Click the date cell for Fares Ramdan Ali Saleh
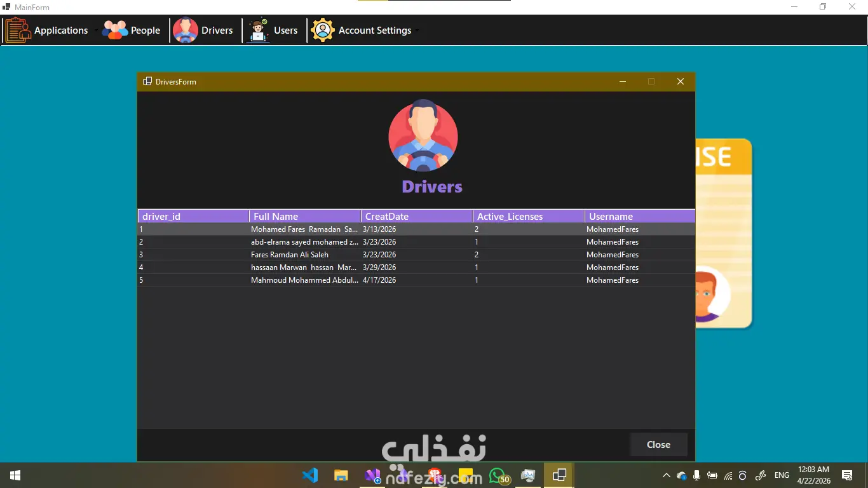This screenshot has width=868, height=488. point(417,255)
